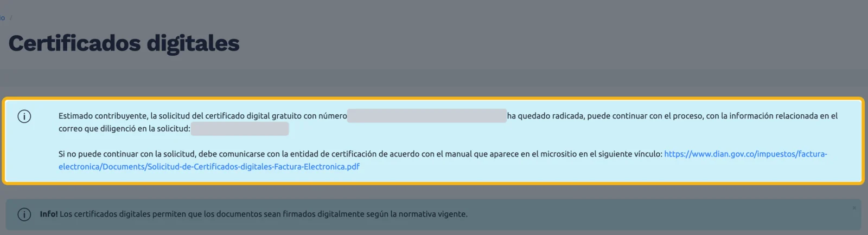
Task: Click the "Info!" bold label
Action: coord(49,214)
